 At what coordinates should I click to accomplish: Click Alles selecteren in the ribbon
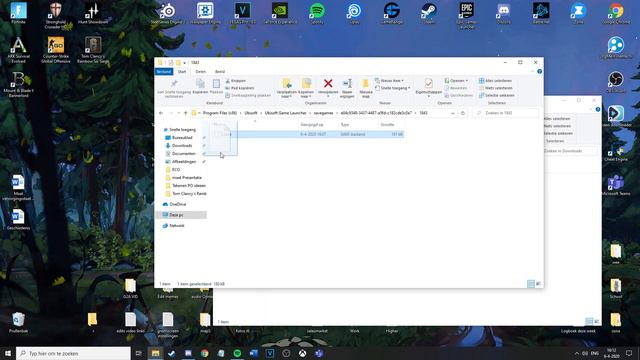495,81
